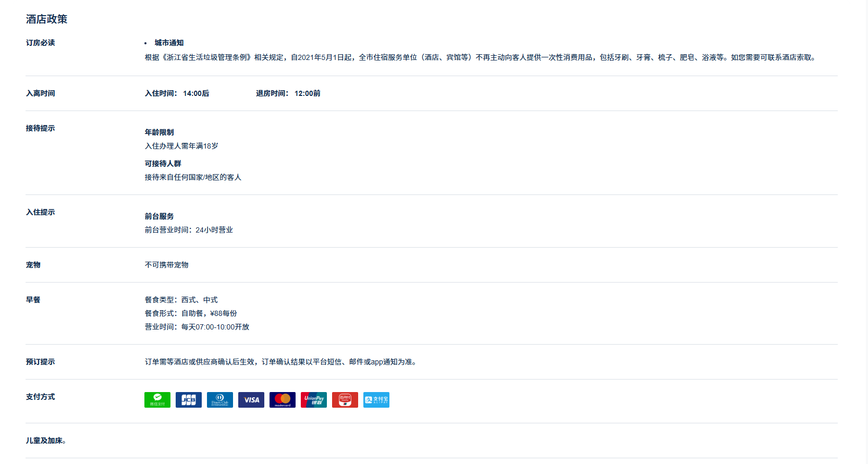Click the 早餐 section label
This screenshot has height=464, width=868.
(x=33, y=300)
